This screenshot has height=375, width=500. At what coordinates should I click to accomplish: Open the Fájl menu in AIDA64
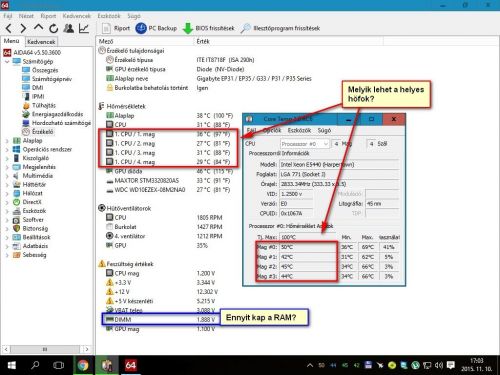[8, 16]
